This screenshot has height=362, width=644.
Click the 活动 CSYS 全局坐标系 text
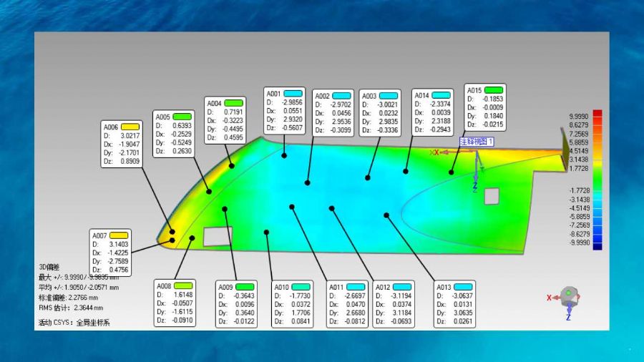[74, 323]
